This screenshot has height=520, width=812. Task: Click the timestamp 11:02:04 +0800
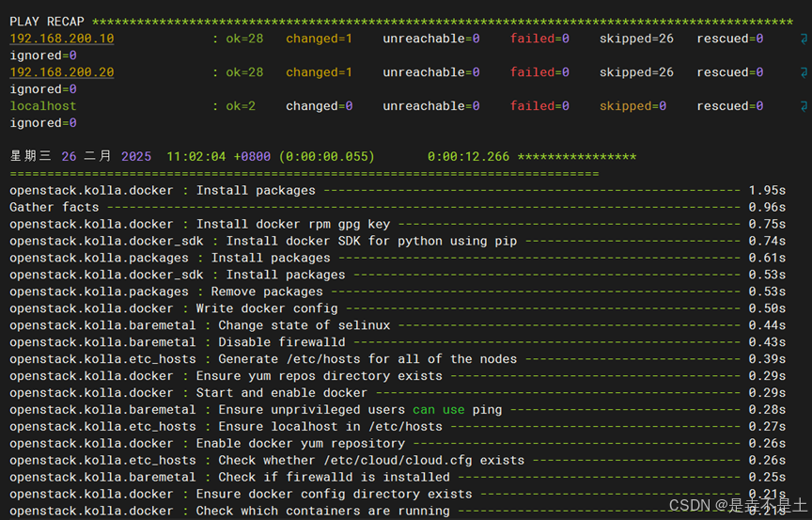click(219, 156)
